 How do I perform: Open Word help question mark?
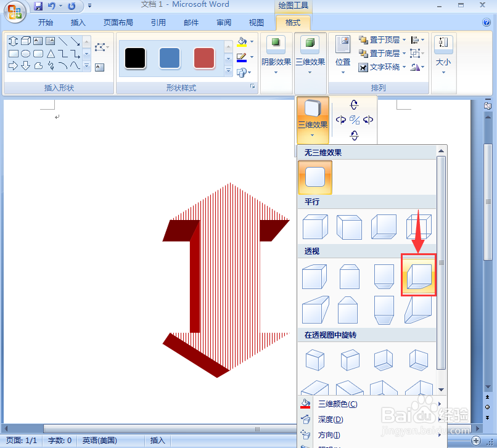coord(487,22)
